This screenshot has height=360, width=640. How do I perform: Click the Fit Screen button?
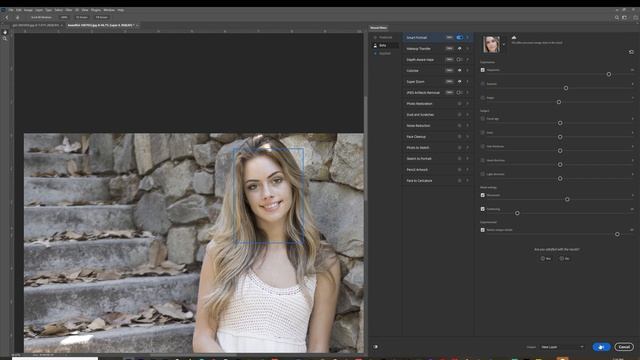82,18
